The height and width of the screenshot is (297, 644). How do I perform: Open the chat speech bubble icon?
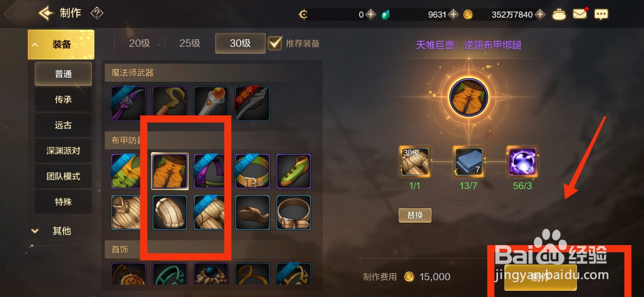click(601, 14)
